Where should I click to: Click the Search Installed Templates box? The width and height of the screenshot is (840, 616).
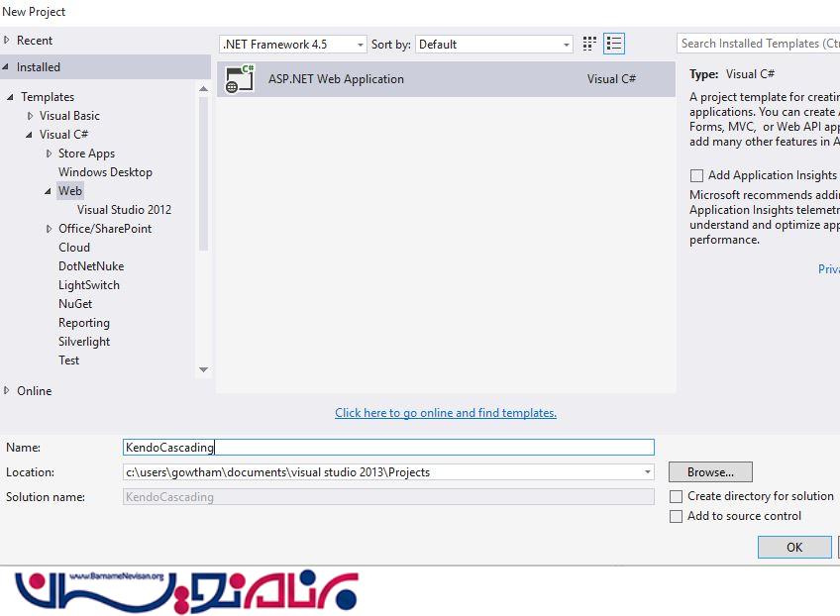pos(759,44)
